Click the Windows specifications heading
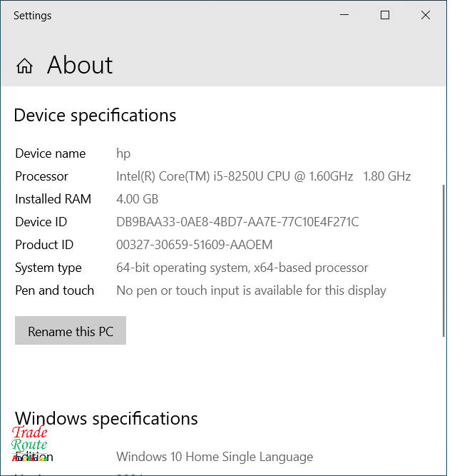The width and height of the screenshot is (452, 476). click(106, 418)
